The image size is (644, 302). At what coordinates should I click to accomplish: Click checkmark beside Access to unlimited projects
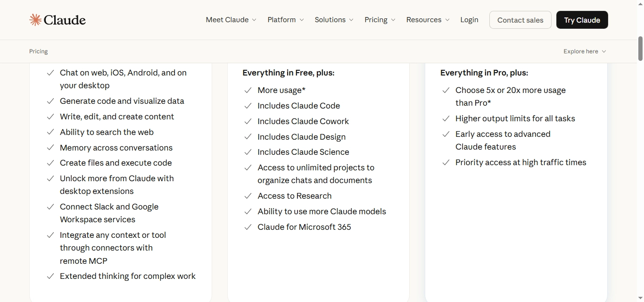coord(248,168)
